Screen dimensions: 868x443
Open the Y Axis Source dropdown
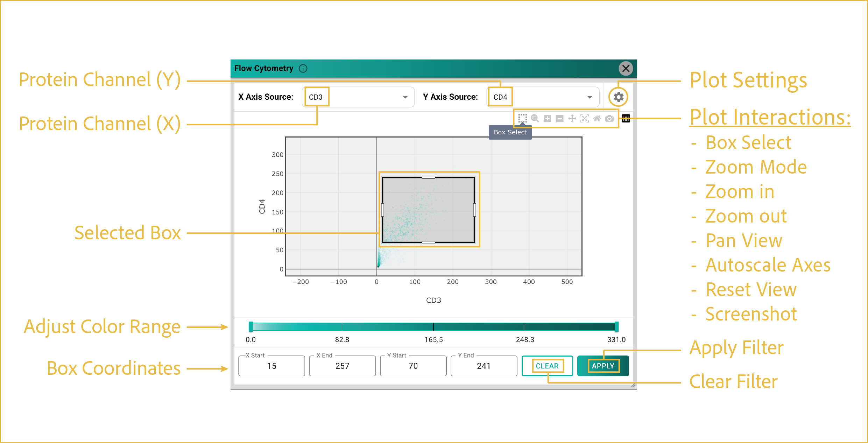coord(543,97)
